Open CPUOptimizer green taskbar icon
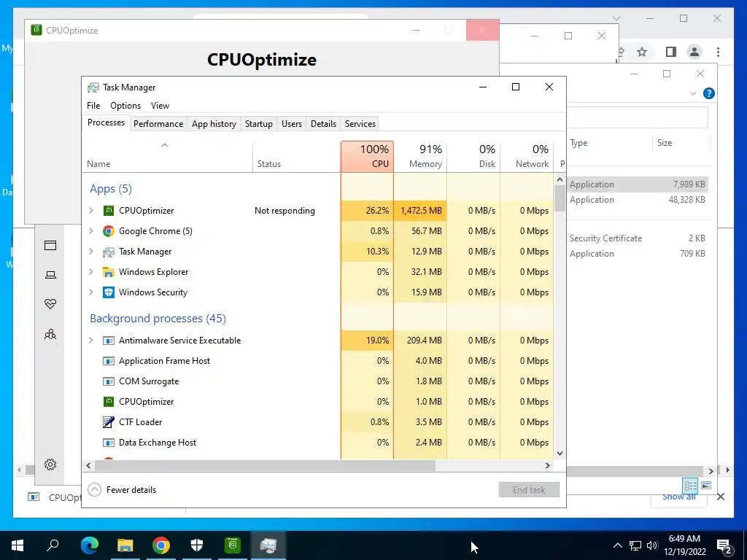747x560 pixels. pyautogui.click(x=233, y=545)
